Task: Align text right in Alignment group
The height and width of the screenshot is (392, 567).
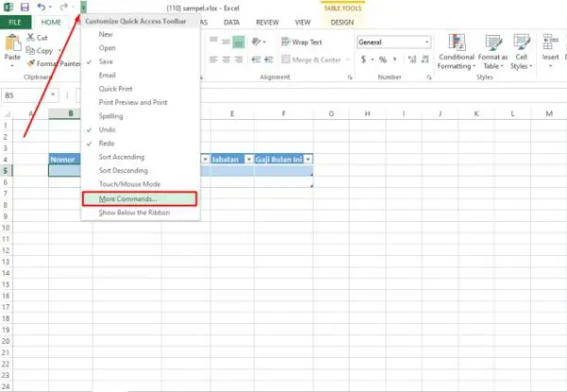Action: tap(238, 60)
